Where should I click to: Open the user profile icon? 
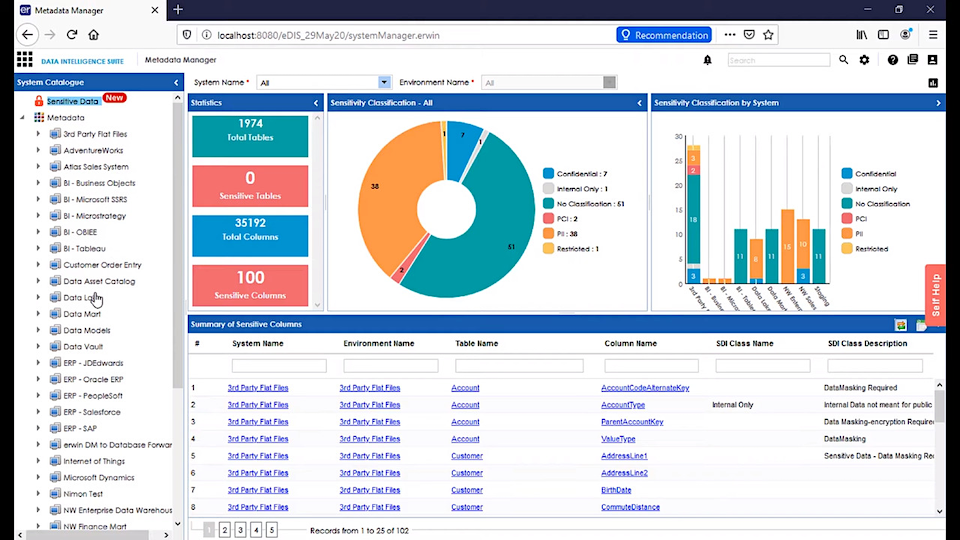(930, 60)
